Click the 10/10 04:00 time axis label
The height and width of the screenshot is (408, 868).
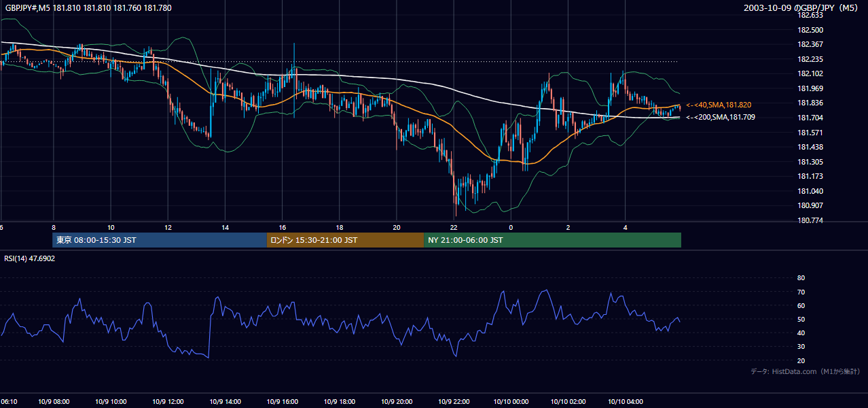(625, 402)
